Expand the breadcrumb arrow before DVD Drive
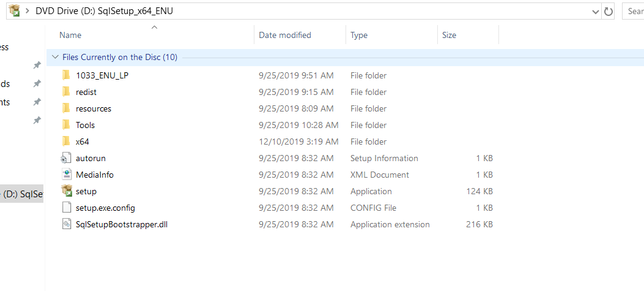Image resolution: width=644 pixels, height=291 pixels. (28, 11)
